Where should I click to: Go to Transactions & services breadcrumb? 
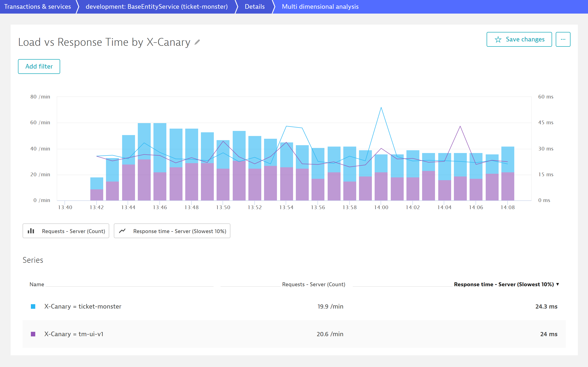[x=37, y=6]
